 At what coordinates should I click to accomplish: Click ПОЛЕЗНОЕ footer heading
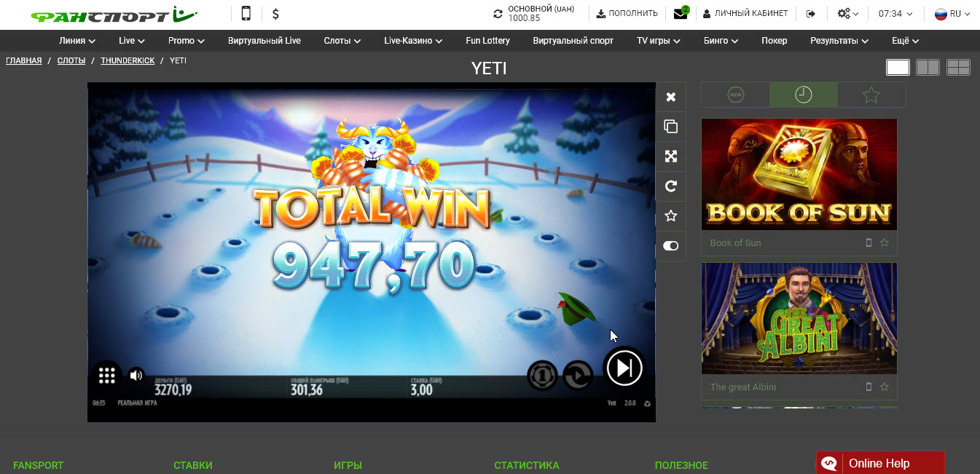(x=681, y=465)
